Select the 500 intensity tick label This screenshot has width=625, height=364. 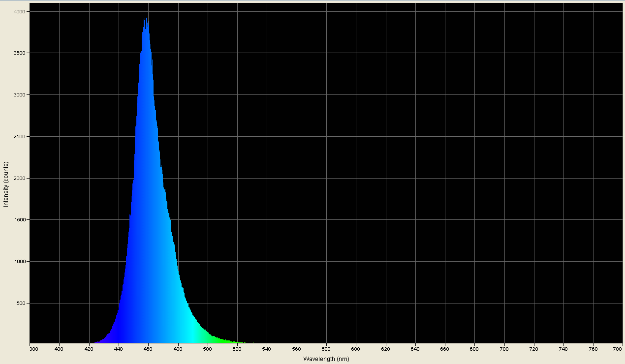tap(20, 303)
